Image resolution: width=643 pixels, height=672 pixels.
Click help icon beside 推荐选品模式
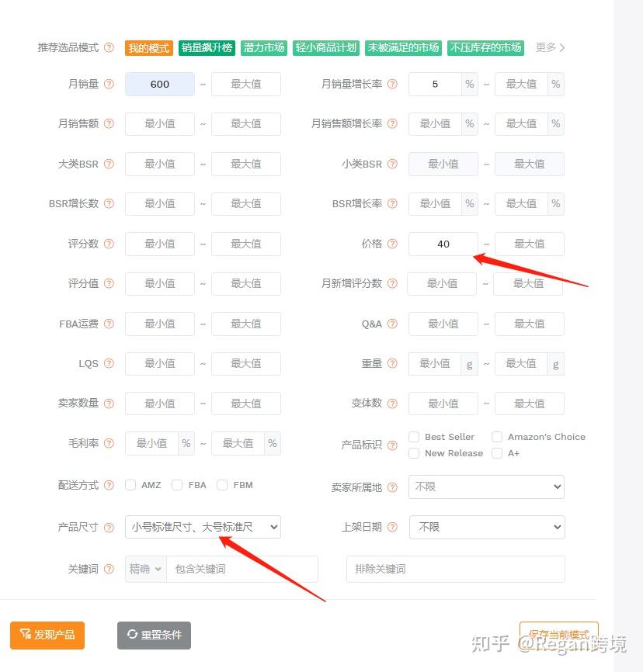point(109,47)
